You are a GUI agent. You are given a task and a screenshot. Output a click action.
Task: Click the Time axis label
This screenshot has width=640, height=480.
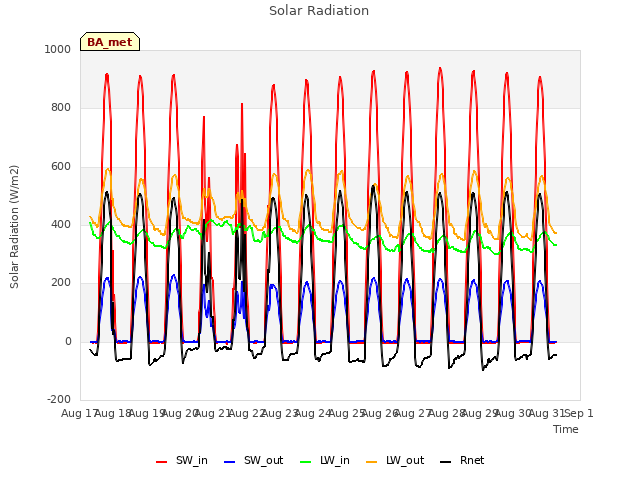point(566,429)
